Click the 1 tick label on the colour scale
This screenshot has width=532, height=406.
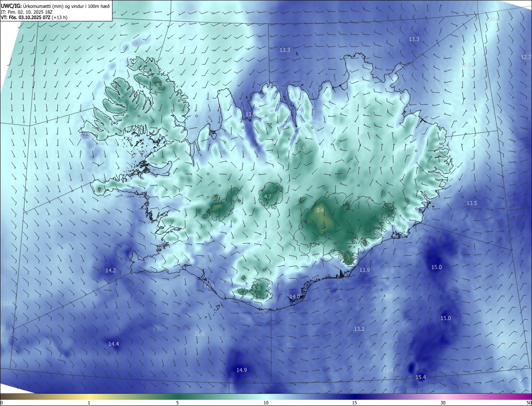tap(89, 403)
